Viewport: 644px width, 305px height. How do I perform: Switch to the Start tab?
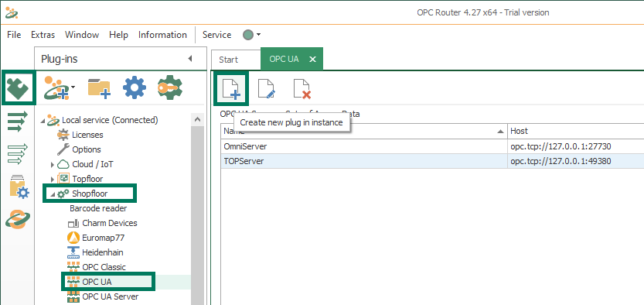tap(228, 60)
